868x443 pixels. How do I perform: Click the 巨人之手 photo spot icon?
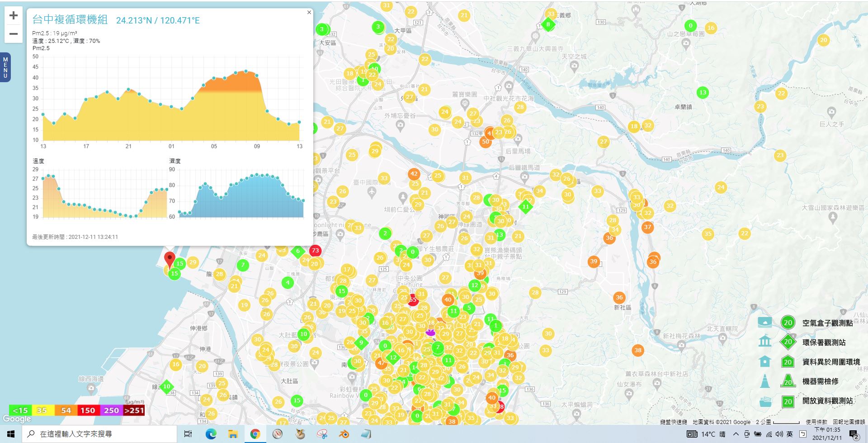(831, 112)
